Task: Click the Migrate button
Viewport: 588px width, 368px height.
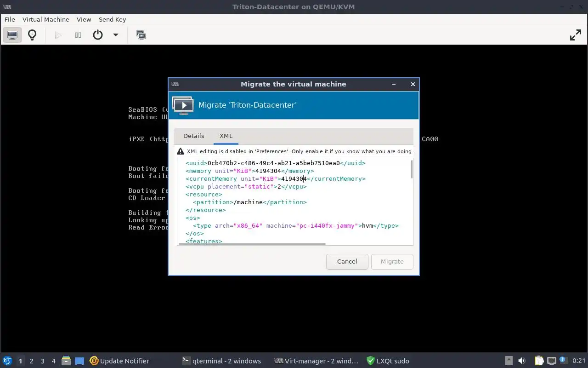Action: pos(392,261)
